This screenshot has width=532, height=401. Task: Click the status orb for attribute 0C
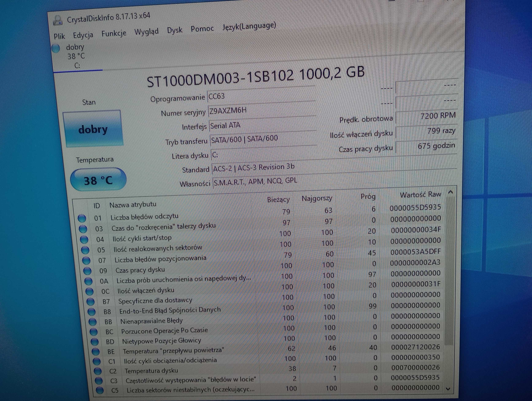pos(89,292)
